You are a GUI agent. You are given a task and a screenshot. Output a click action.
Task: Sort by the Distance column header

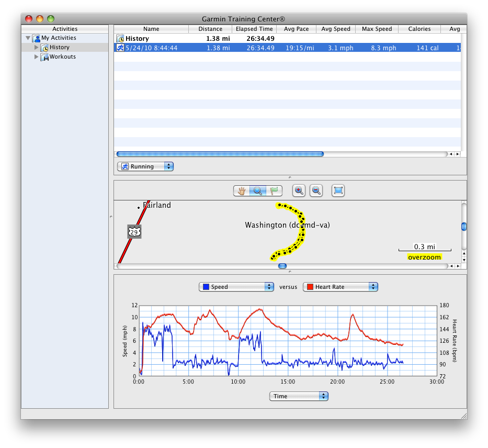211,29
